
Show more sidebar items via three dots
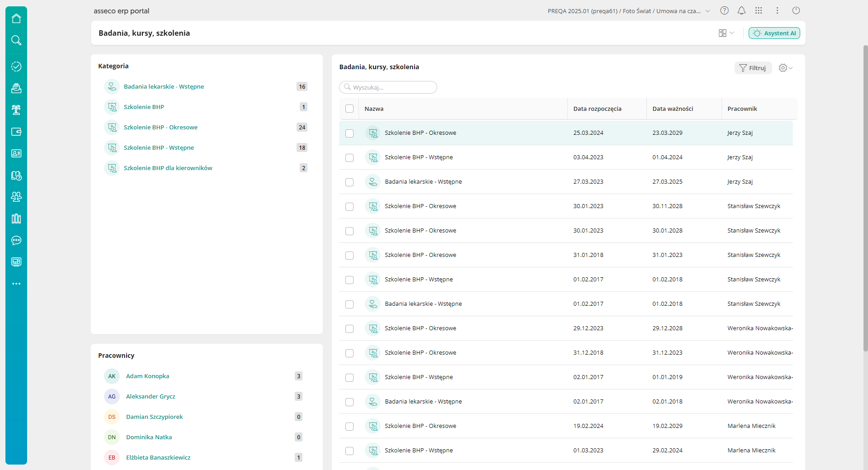pyautogui.click(x=16, y=284)
